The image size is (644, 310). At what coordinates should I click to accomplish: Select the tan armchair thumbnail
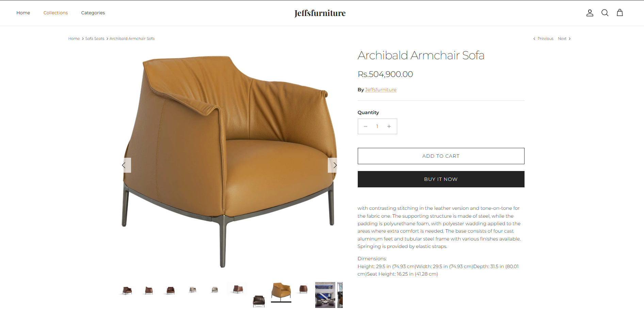click(x=281, y=292)
